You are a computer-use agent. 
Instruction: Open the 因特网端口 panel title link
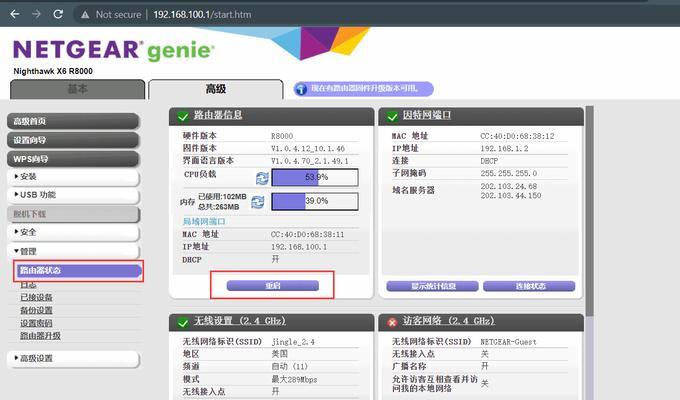tap(427, 115)
